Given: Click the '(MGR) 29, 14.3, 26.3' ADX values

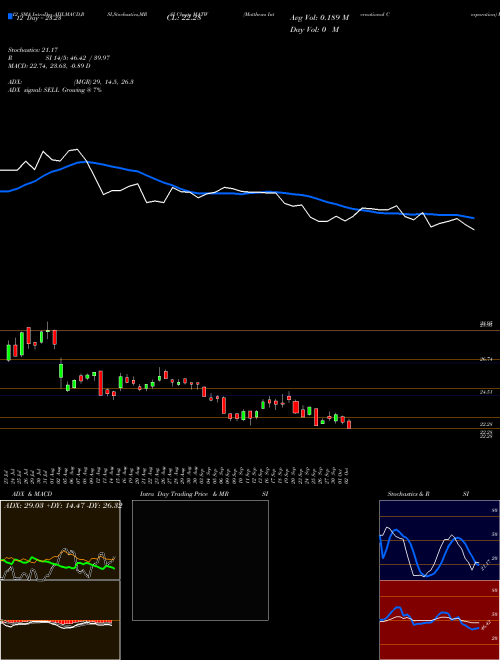Looking at the screenshot, I should click(x=104, y=82).
